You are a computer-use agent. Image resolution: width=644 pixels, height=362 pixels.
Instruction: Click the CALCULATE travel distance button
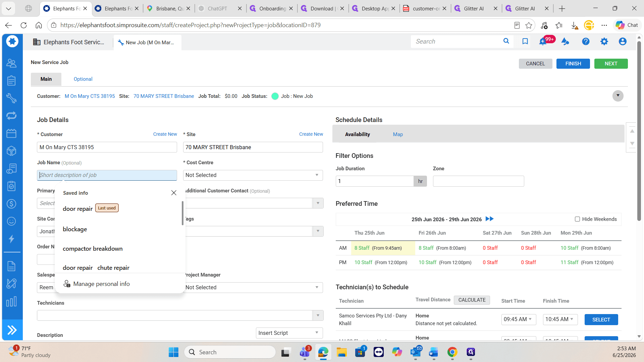472,300
